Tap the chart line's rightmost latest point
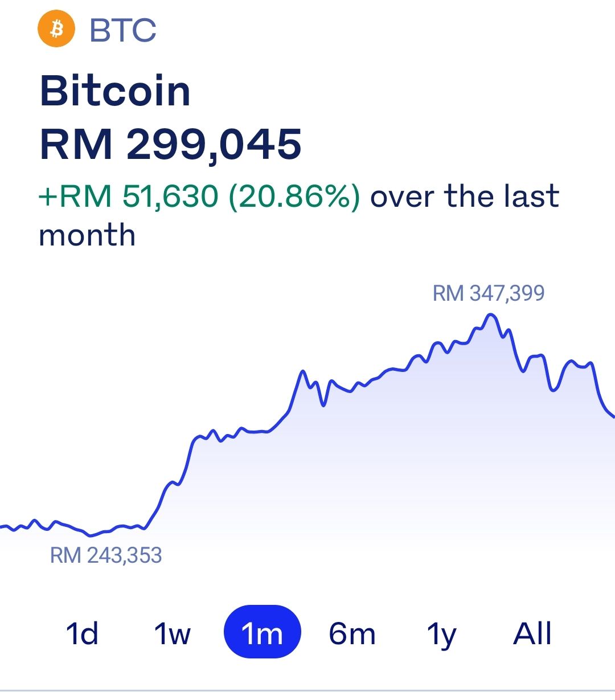This screenshot has width=615, height=700. pyautogui.click(x=613, y=416)
